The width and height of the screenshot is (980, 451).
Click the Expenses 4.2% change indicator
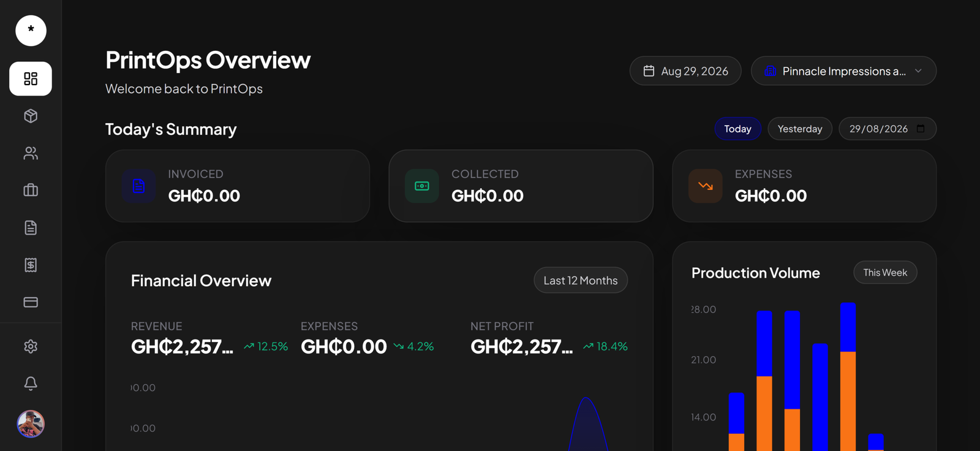click(x=413, y=346)
